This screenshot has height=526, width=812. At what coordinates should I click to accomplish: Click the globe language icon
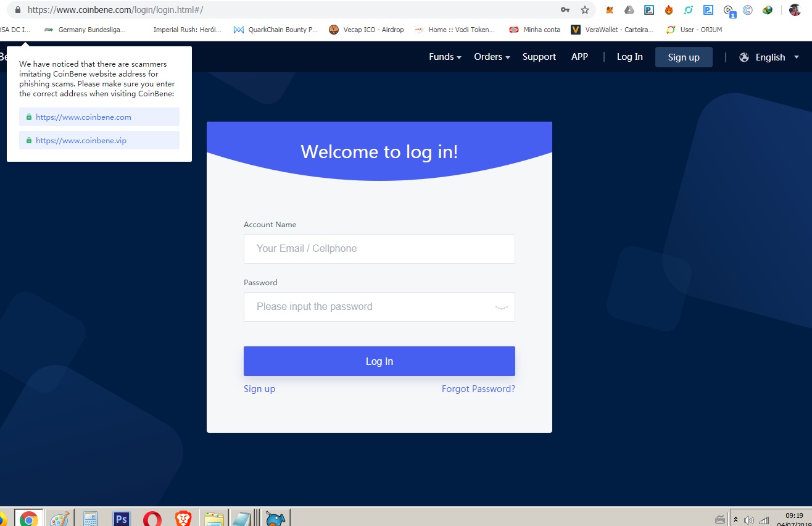point(744,57)
